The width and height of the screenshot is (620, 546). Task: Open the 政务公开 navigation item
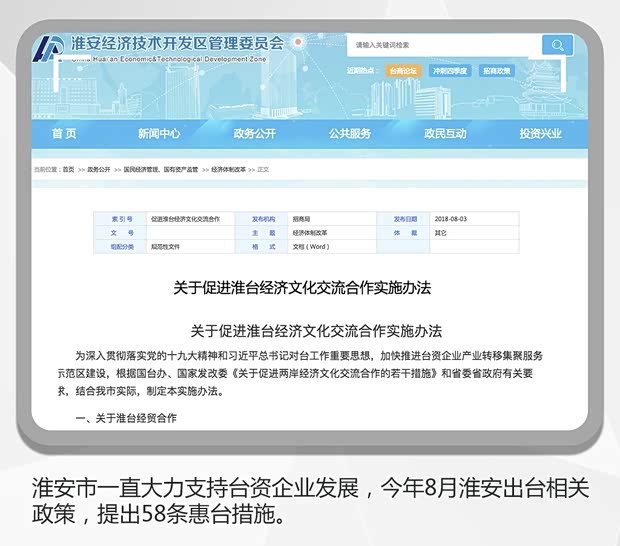coord(254,134)
